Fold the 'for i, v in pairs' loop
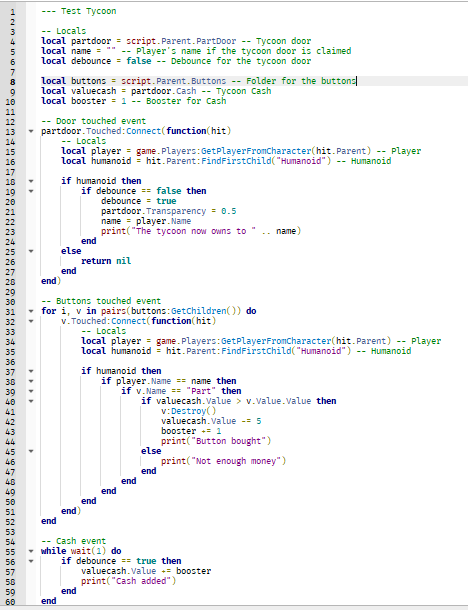Screen dimensions: 468x610 [x=31, y=311]
